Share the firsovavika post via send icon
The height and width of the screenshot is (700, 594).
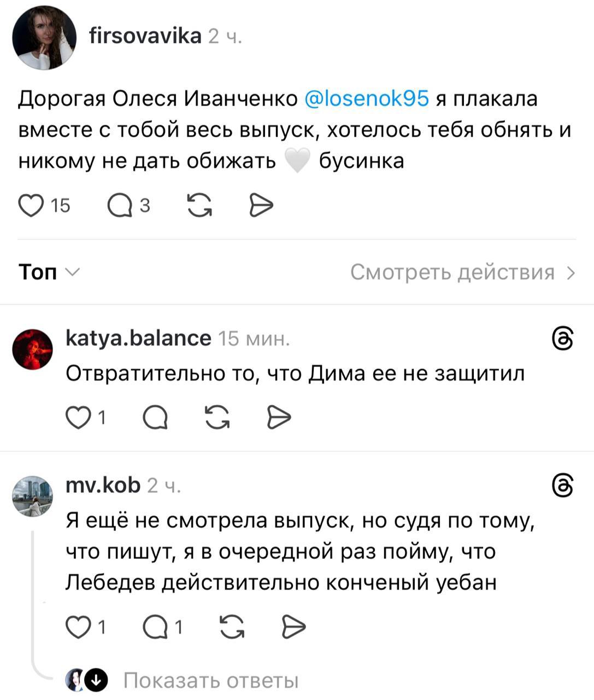click(261, 206)
